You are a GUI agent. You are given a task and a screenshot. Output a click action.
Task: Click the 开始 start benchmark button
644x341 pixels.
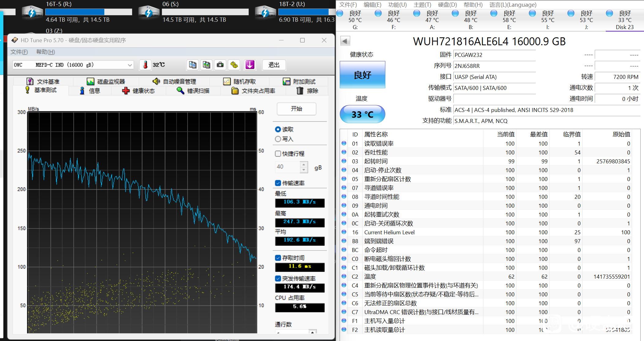click(x=296, y=109)
